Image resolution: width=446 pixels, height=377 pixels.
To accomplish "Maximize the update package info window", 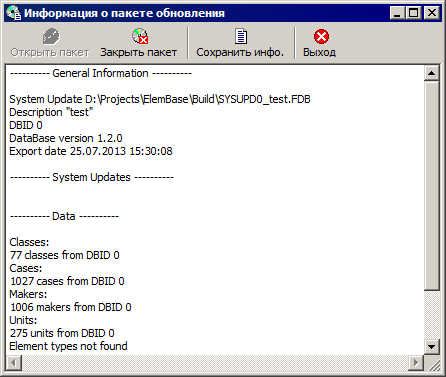I will (414, 13).
